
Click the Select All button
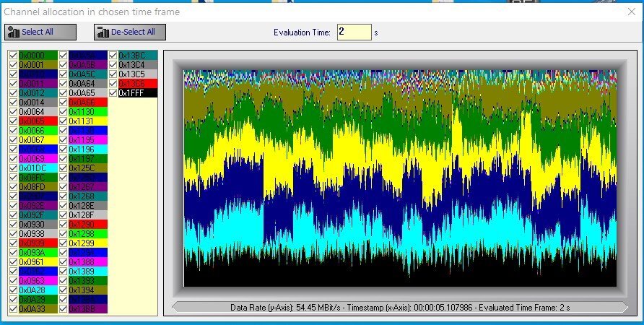pos(40,32)
